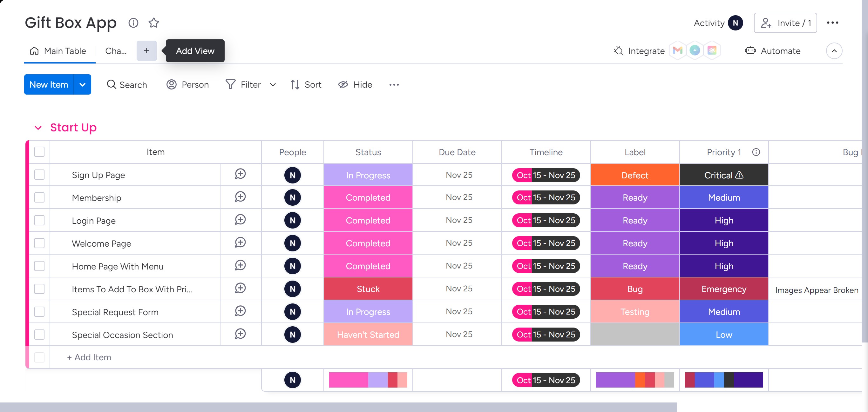868x412 pixels.
Task: Open the New Item dropdown arrow
Action: 83,84
